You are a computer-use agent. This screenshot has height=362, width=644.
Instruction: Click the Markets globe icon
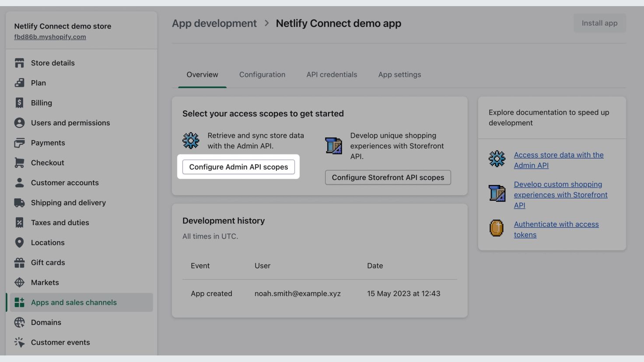[19, 282]
